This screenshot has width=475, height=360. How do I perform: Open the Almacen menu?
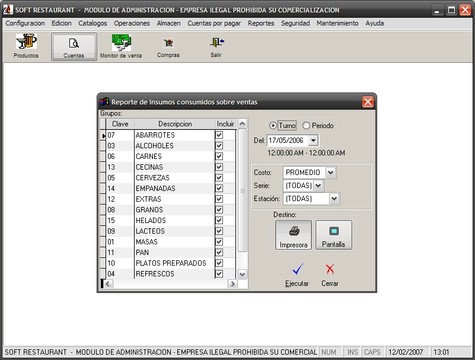click(169, 23)
